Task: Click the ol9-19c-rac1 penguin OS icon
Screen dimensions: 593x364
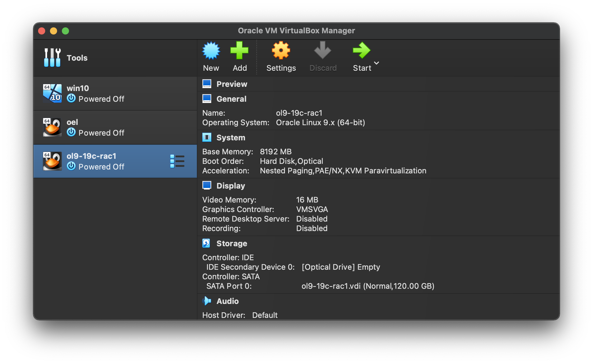Action: click(52, 161)
